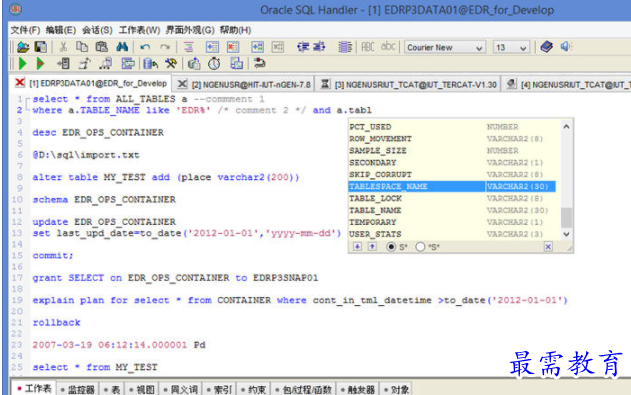The width and height of the screenshot is (631, 395).
Task: Choose PCT_USED in autocomplete list
Action: tap(452, 127)
